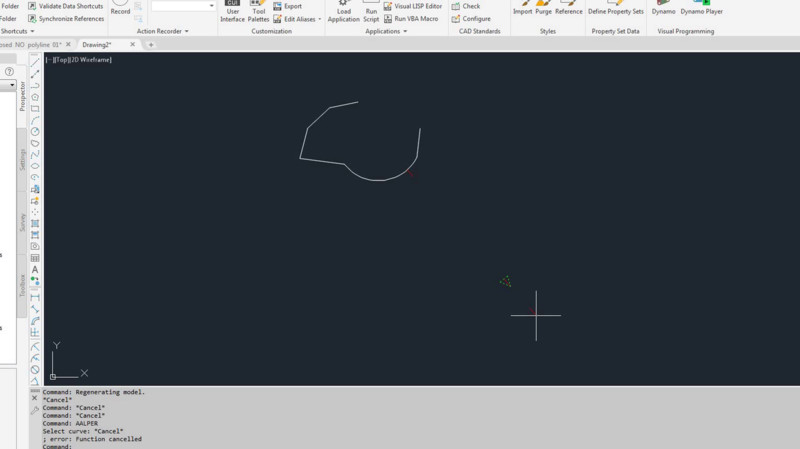Click Load Application
Screen dimensions: 800x449
tap(343, 11)
